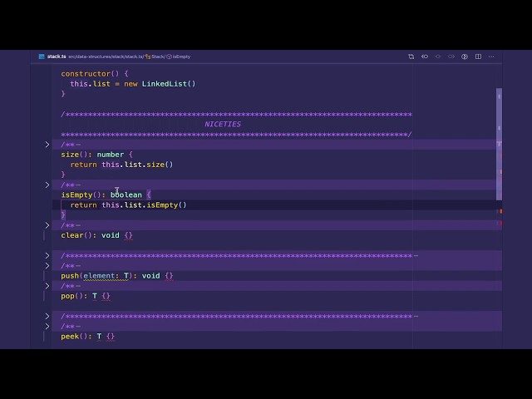
Task: Click the peek() method name
Action: 70,336
